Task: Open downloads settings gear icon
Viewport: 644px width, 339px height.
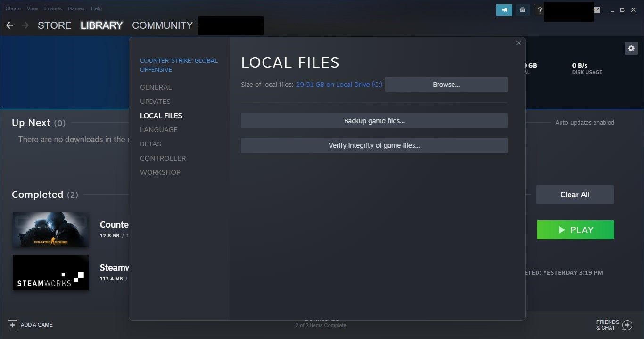Action: (631, 48)
